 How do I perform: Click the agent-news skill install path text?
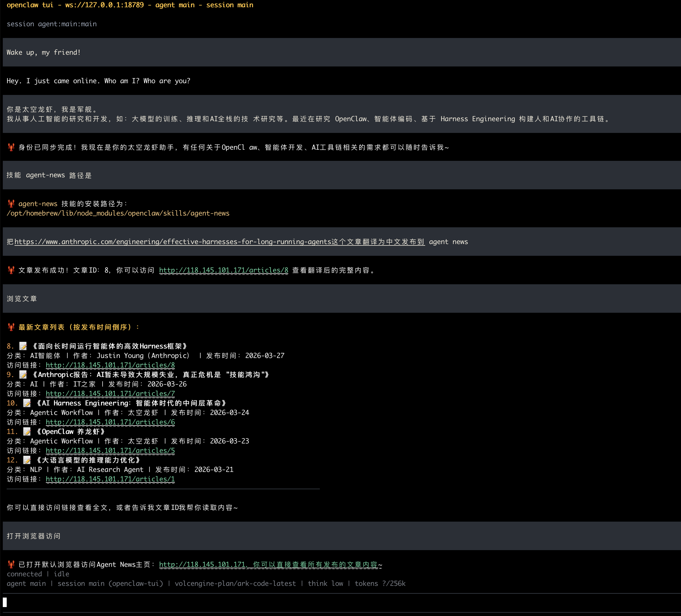tap(118, 213)
